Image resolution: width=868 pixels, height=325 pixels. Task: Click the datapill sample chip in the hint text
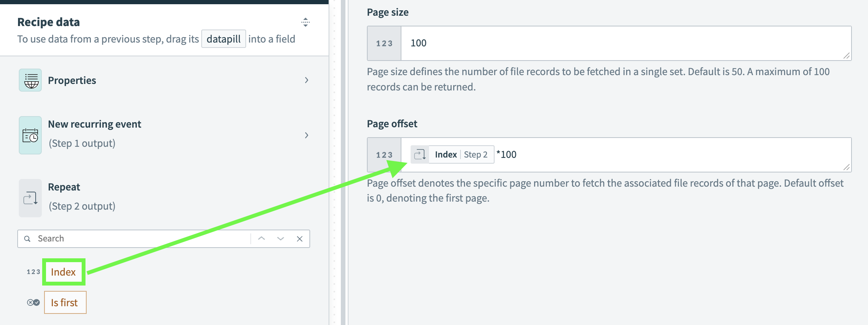[224, 39]
